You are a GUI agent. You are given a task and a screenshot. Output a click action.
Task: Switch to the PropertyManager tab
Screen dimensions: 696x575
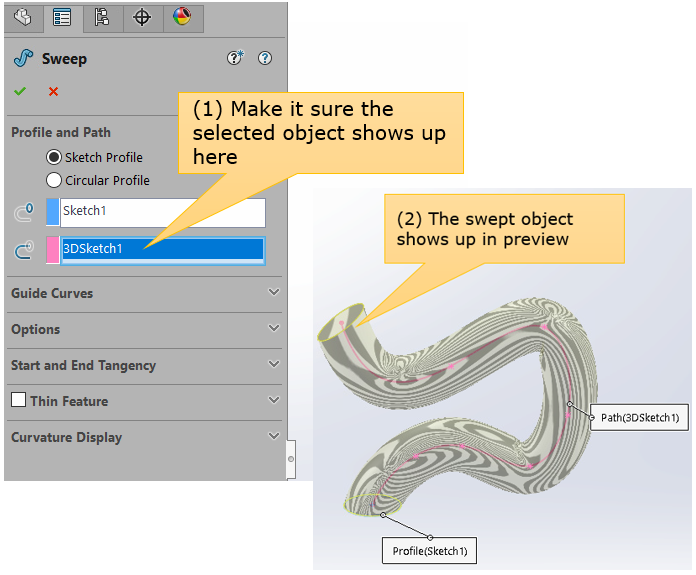tap(62, 18)
